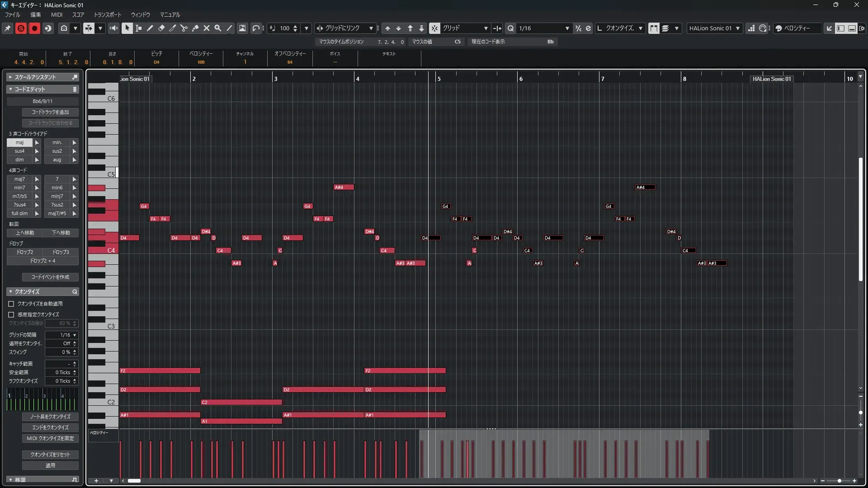
Task: Enable 感度指定クオンタイズ checkbox
Action: [11, 314]
